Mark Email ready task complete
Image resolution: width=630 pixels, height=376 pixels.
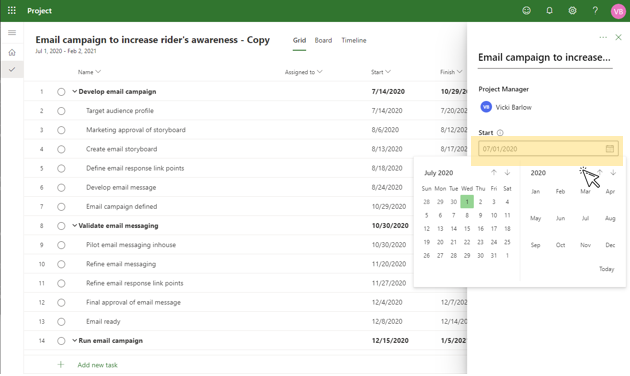(61, 322)
